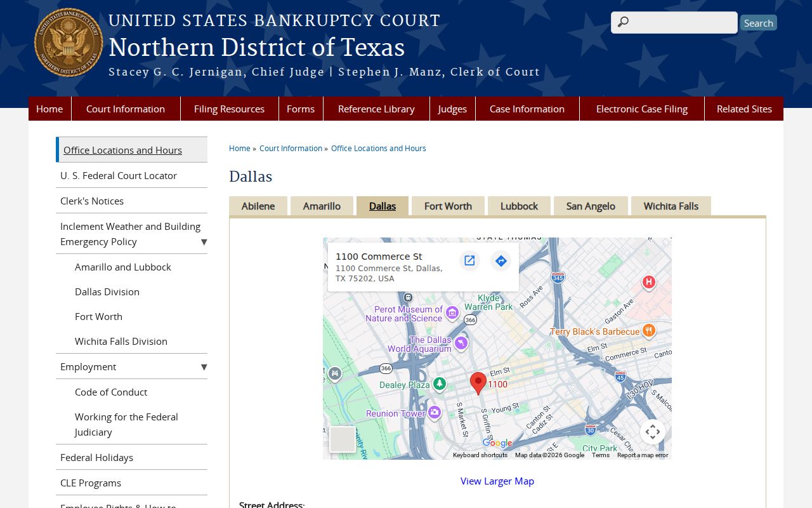Click Court Information breadcrumb link

(x=291, y=148)
